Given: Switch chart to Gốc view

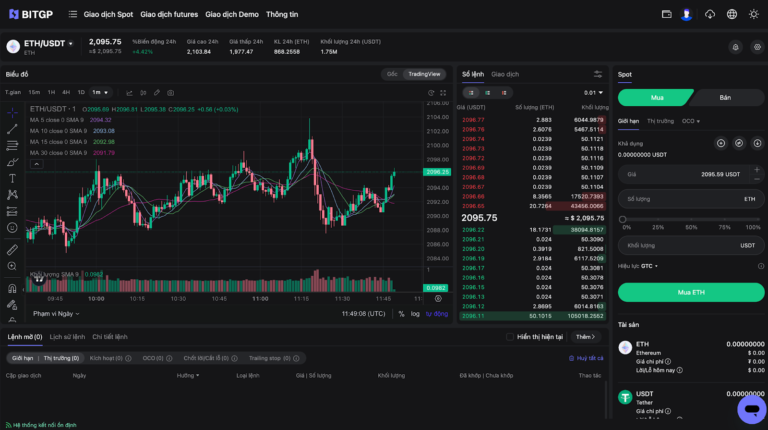Looking at the screenshot, I should pos(392,74).
